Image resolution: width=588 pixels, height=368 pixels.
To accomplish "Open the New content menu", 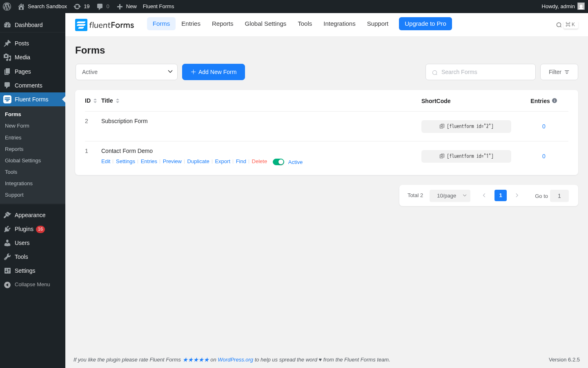I will [x=127, y=7].
